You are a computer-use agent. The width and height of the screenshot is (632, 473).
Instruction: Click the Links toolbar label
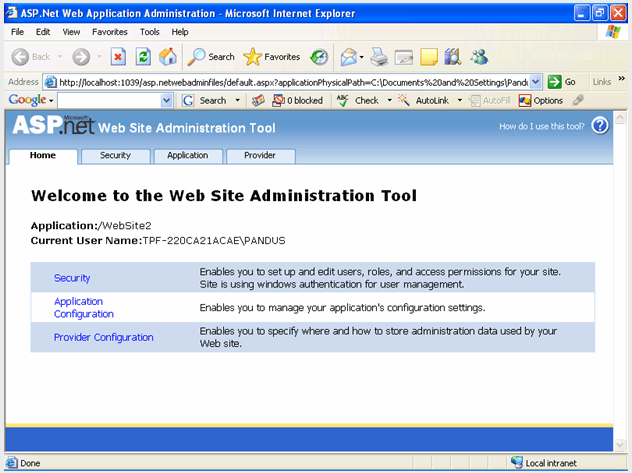coord(602,82)
